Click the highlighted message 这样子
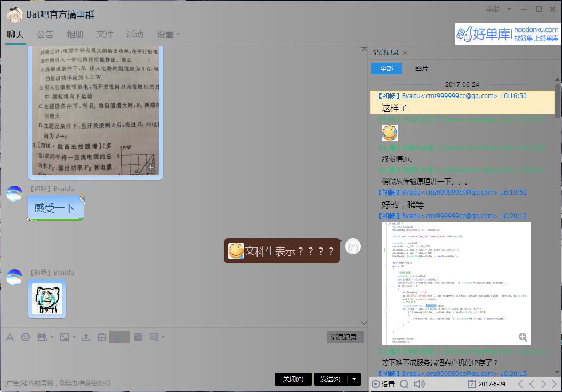This screenshot has width=562, height=392. (462, 102)
